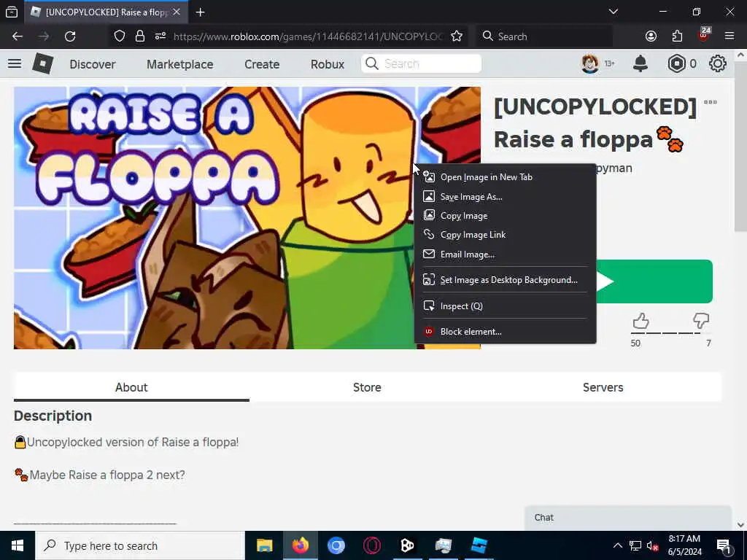Click the Roblox site search field
The image size is (747, 560).
[421, 64]
